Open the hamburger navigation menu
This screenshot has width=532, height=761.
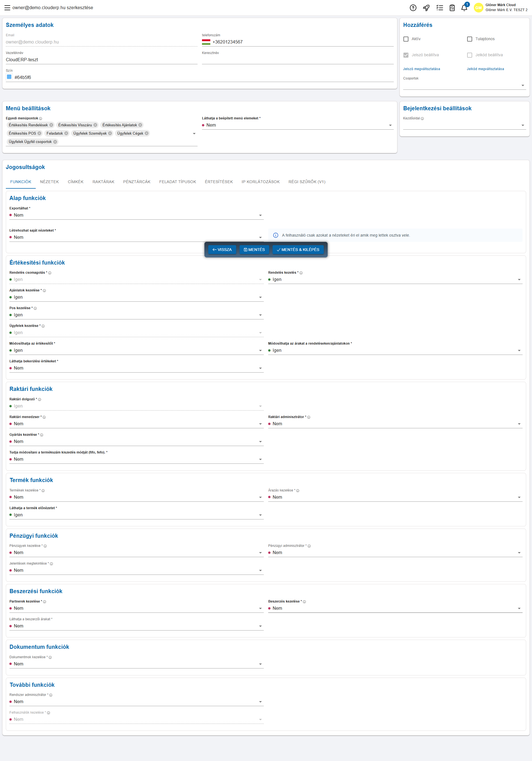pos(7,8)
